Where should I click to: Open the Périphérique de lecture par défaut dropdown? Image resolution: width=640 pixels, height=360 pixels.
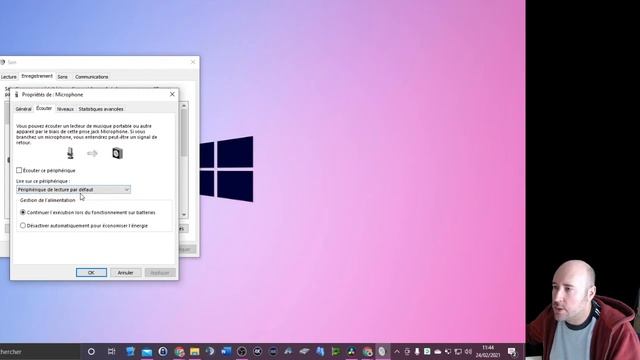73,189
